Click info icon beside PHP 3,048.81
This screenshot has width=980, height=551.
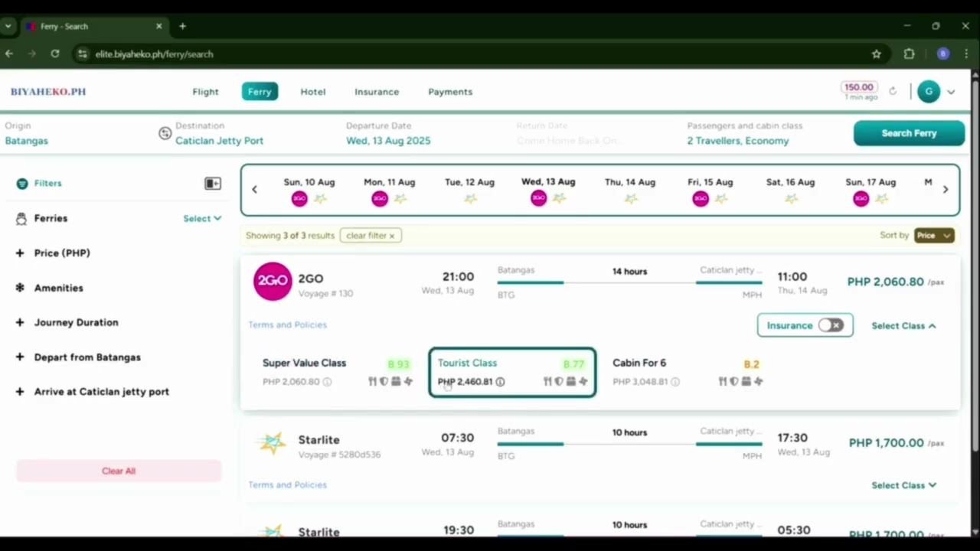pyautogui.click(x=675, y=382)
